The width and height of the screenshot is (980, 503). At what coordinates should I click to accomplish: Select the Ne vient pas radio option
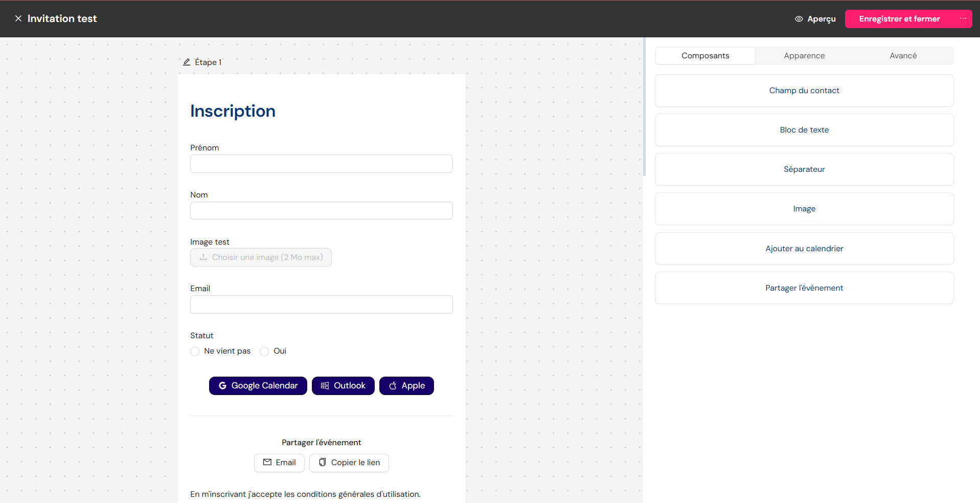[195, 352]
